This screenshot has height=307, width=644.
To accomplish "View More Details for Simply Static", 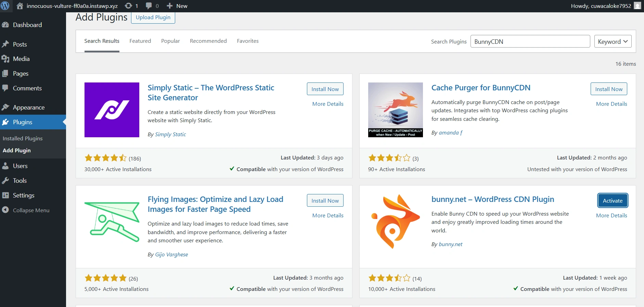I will click(328, 104).
